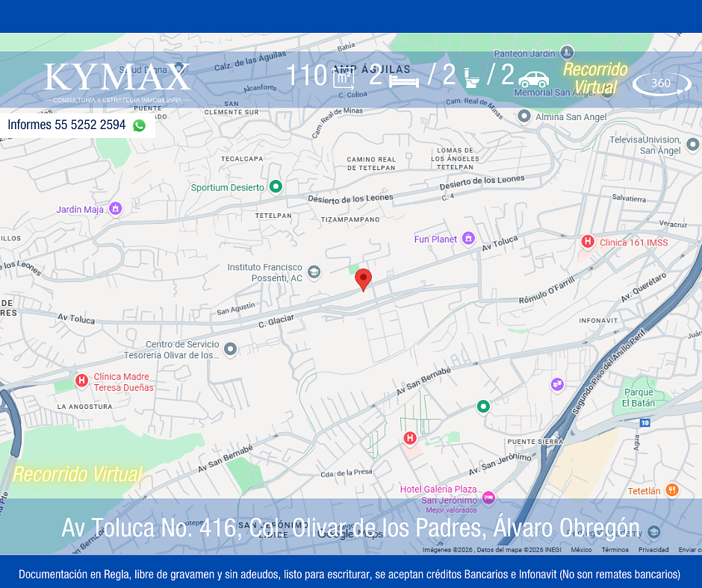Click the Almina San Angel marker
The height and width of the screenshot is (588, 702).
[524, 116]
